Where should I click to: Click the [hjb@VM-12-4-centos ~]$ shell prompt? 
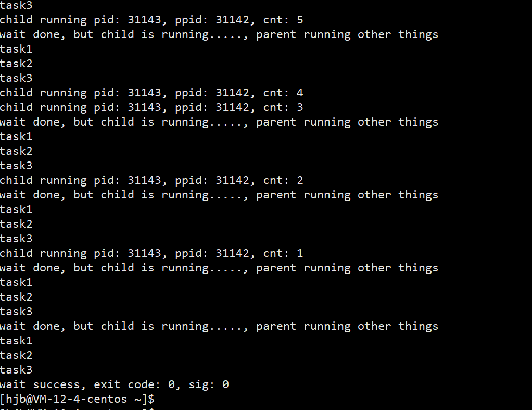[x=77, y=399]
